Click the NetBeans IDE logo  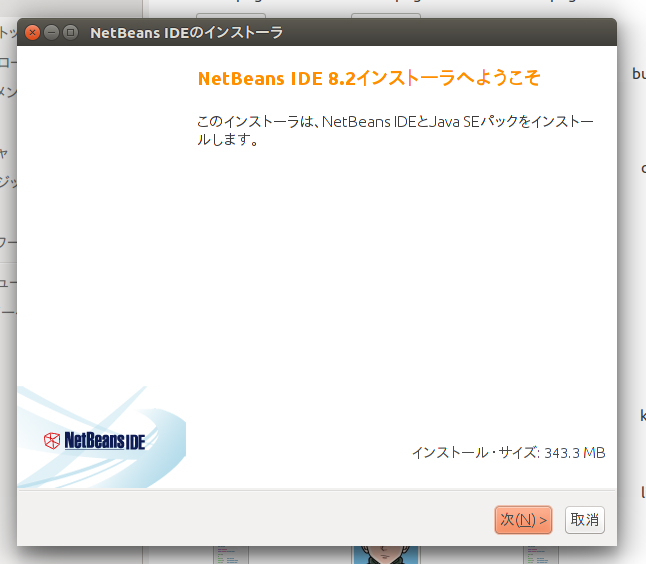(x=94, y=440)
